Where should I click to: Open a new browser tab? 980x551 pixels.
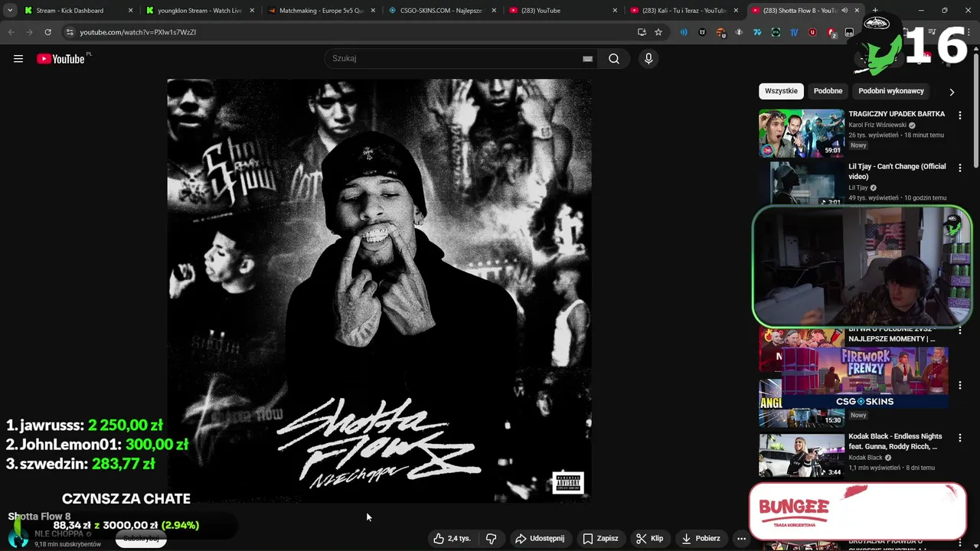tap(875, 11)
